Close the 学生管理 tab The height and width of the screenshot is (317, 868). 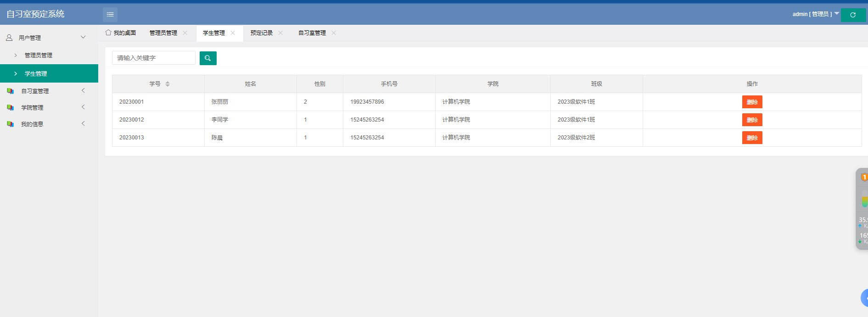[233, 33]
